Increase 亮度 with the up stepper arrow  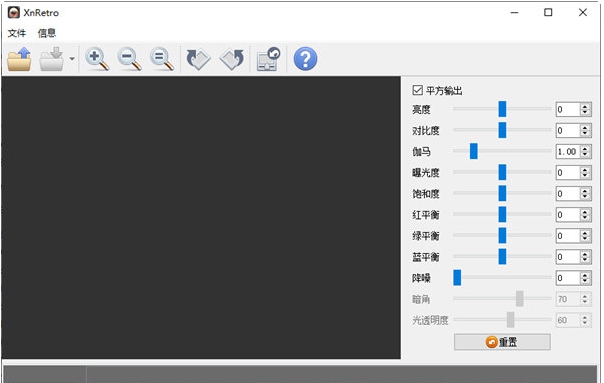pos(585,106)
